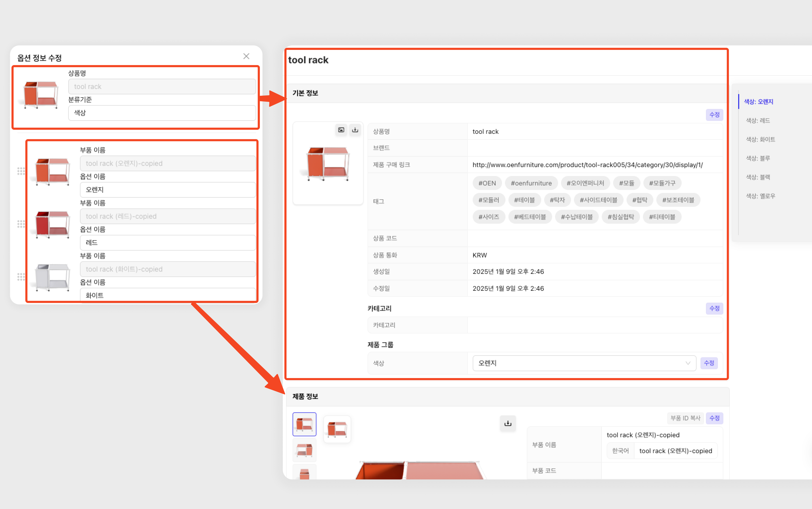The width and height of the screenshot is (812, 509).
Task: Click the 부품 ID 복사 button
Action: [685, 418]
